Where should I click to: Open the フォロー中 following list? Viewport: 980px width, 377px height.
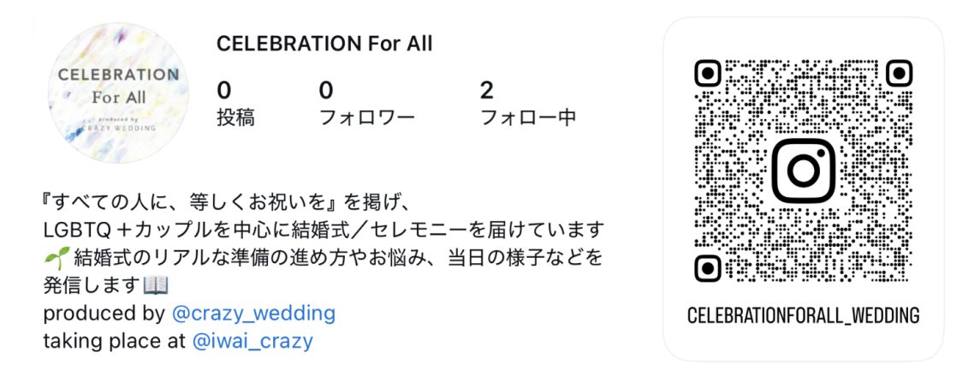click(x=527, y=104)
